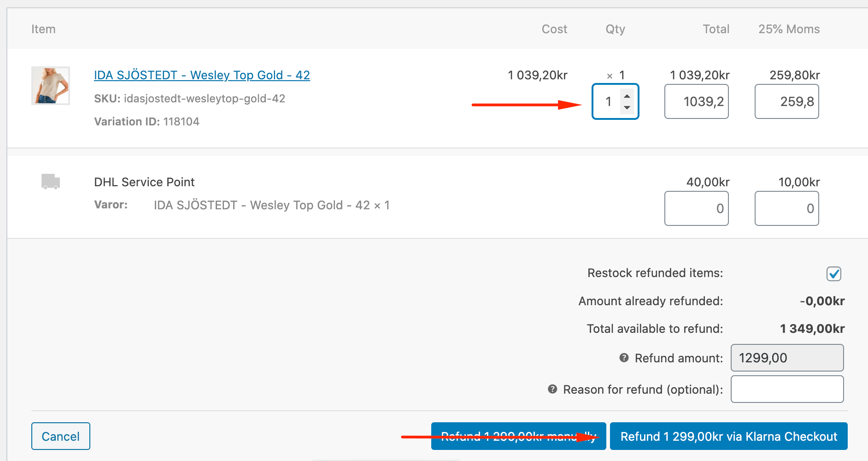Click the help icon beside Reason for refund

tap(552, 390)
